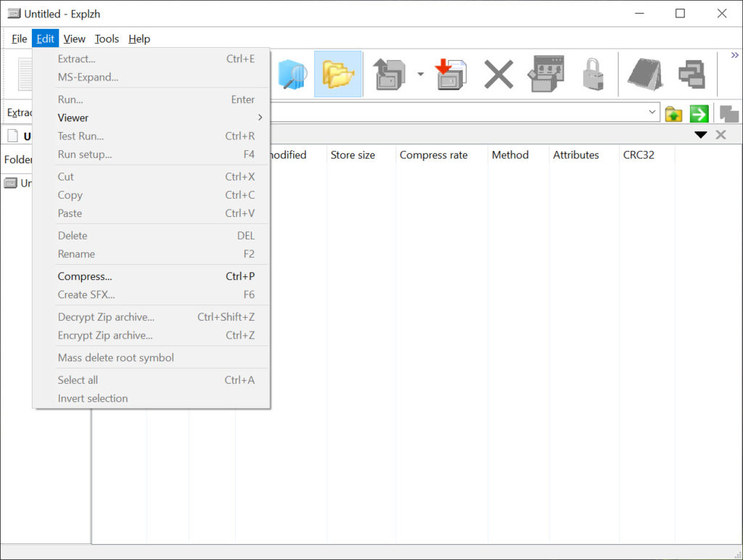Click the document icon on the Untitled tab
Image resolution: width=743 pixels, height=560 pixels.
point(13,136)
